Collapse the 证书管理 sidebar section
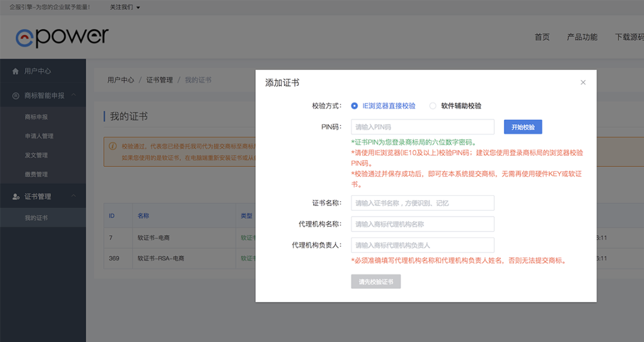This screenshot has height=342, width=644. coord(73,195)
